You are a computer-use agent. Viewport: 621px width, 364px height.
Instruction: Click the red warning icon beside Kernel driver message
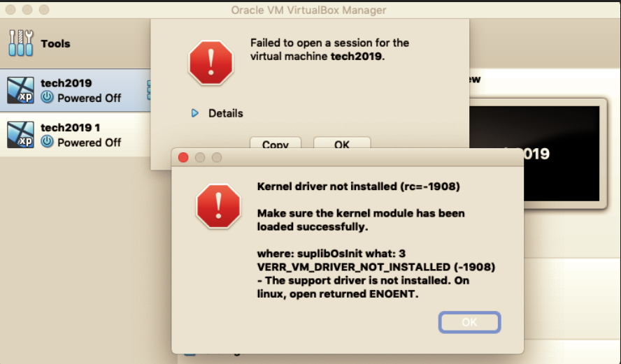point(219,206)
